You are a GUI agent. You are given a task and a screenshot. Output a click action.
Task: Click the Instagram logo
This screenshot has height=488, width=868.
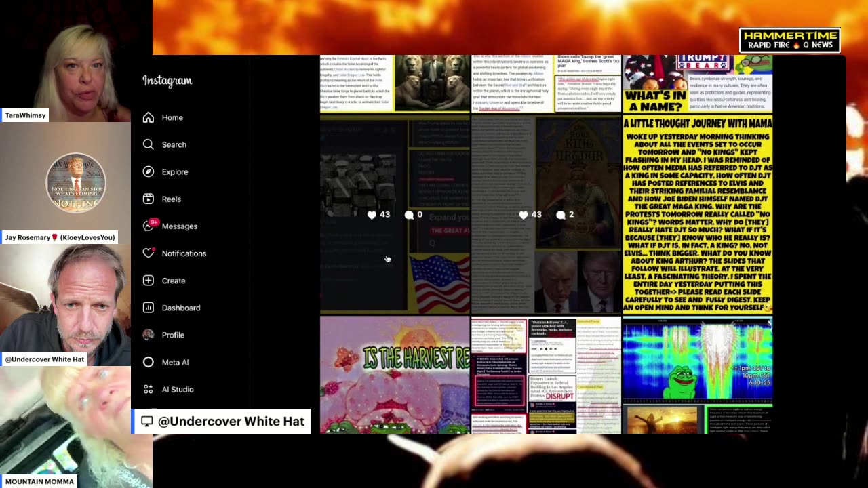pyautogui.click(x=167, y=81)
